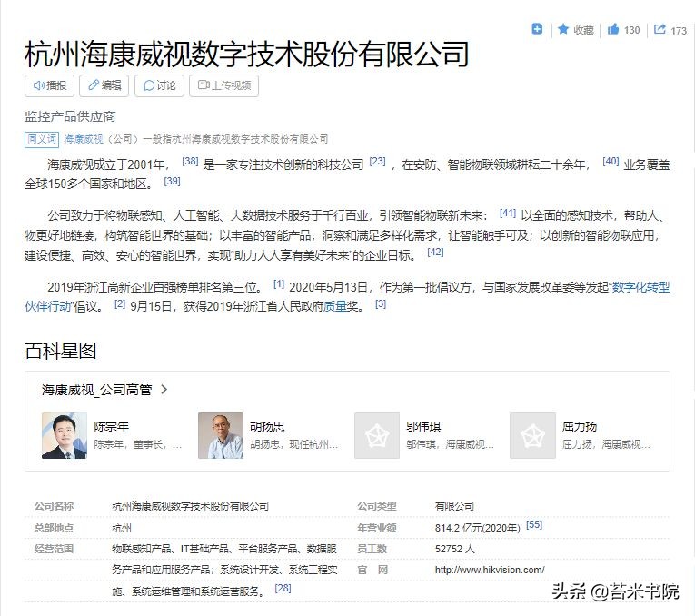Open citation reference [2]
This screenshot has width=695, height=616.
(120, 304)
